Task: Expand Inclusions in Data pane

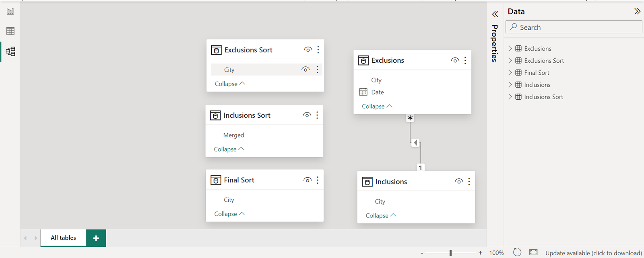Action: [x=510, y=85]
